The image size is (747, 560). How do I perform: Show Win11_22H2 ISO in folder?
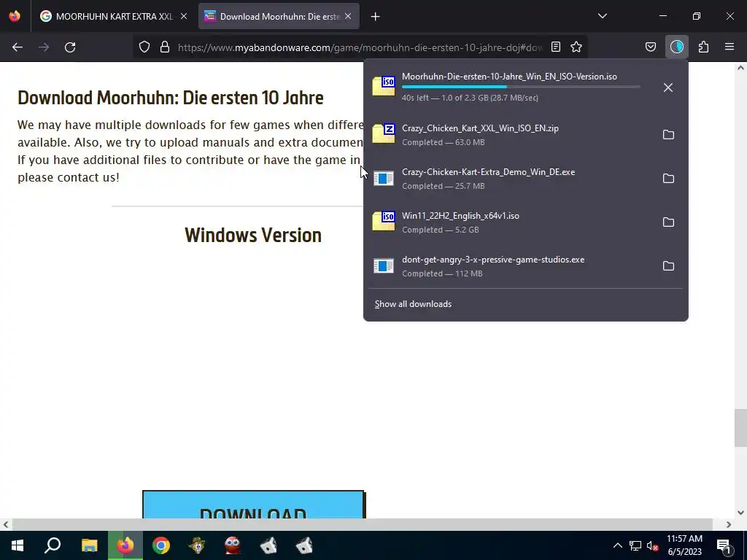coord(668,222)
